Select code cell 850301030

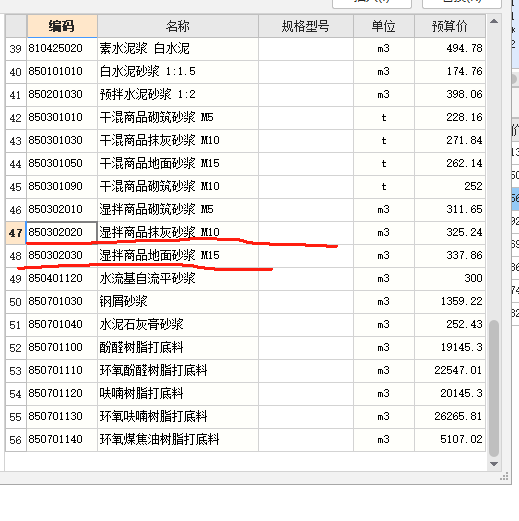point(62,141)
